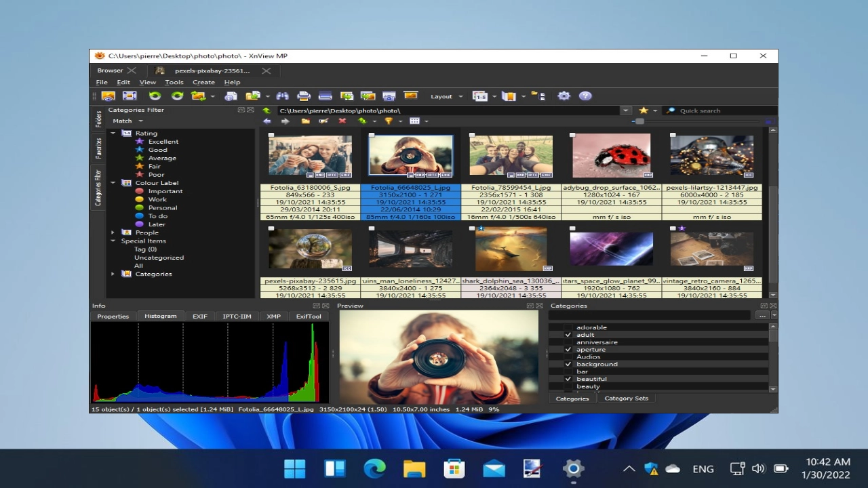Viewport: 868px width, 488px height.
Task: Open the Favorites side tab
Action: (98, 148)
